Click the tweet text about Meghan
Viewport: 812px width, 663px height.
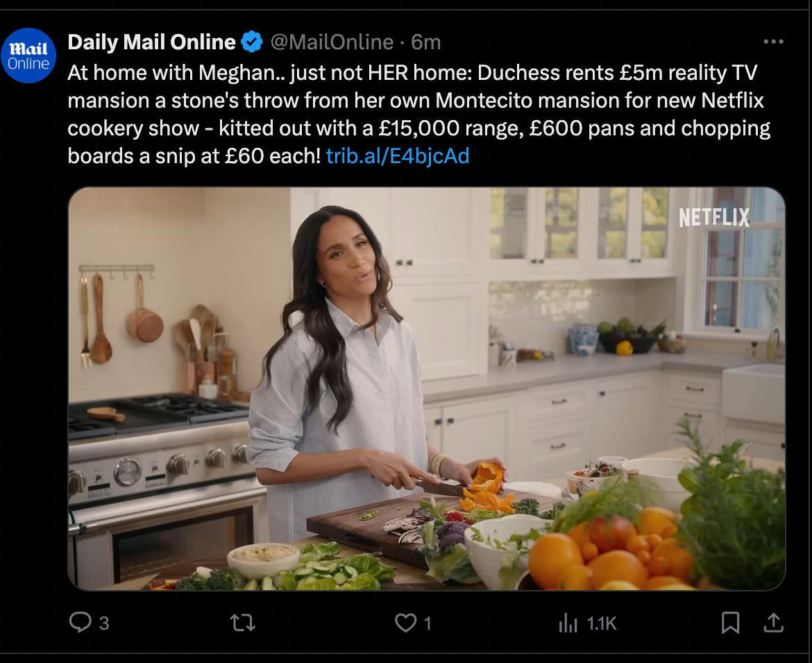[419, 114]
